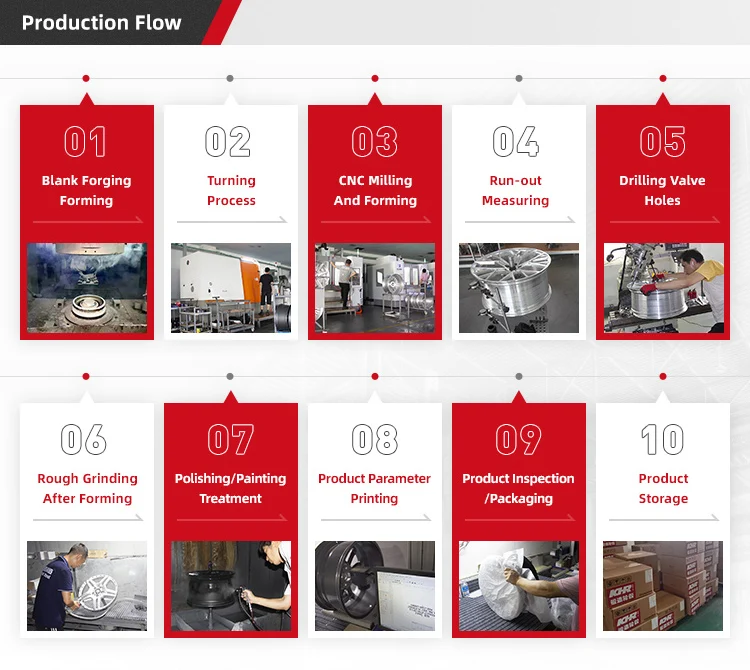
Task: Select the step number 09
Action: 518,439
